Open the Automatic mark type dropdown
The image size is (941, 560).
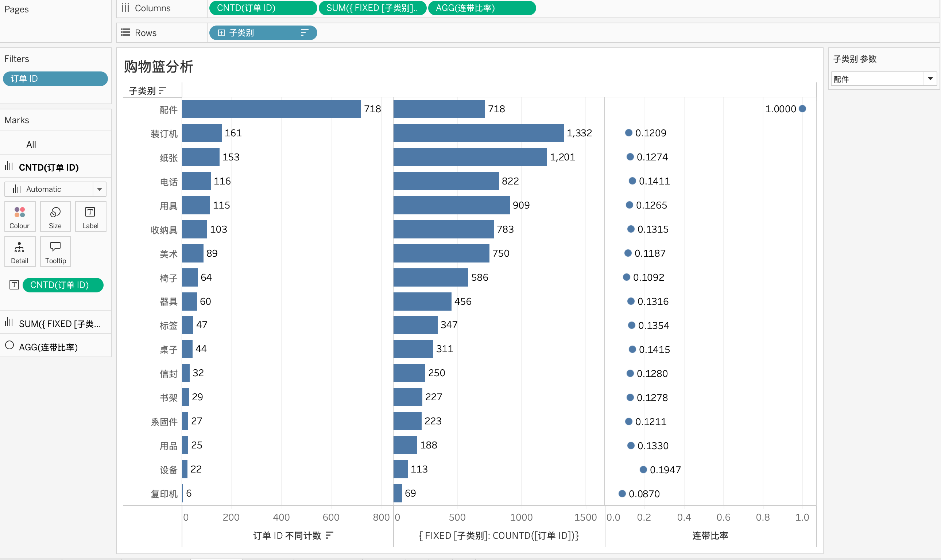coord(99,189)
